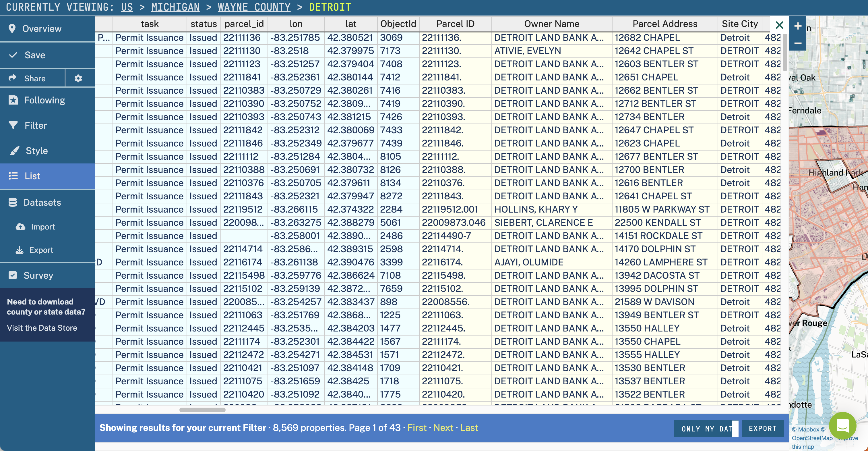Click the Filter funnel icon
The height and width of the screenshot is (451, 868).
[x=13, y=126]
